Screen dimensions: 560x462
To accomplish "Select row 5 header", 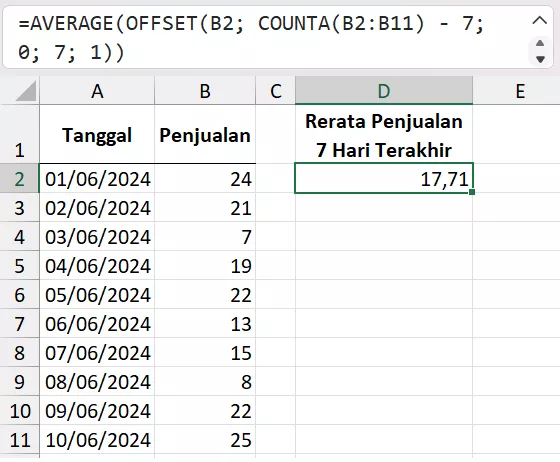I will click(19, 265).
